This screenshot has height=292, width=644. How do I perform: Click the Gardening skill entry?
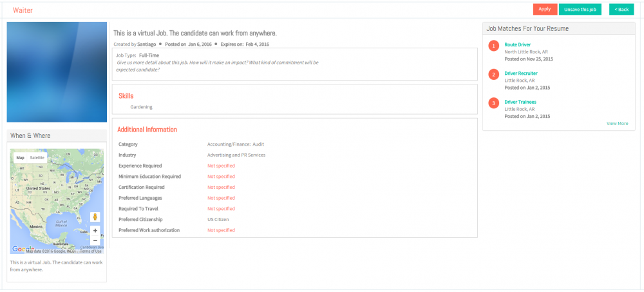coord(141,107)
